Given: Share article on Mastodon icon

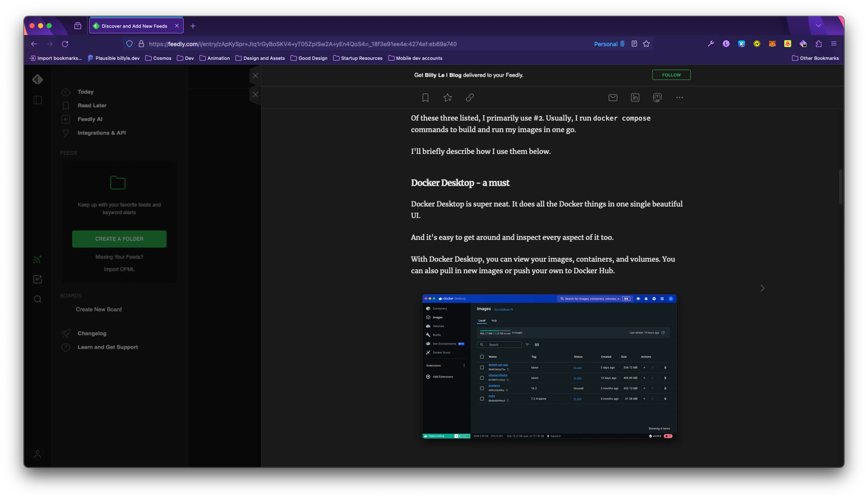Looking at the screenshot, I should [x=657, y=98].
